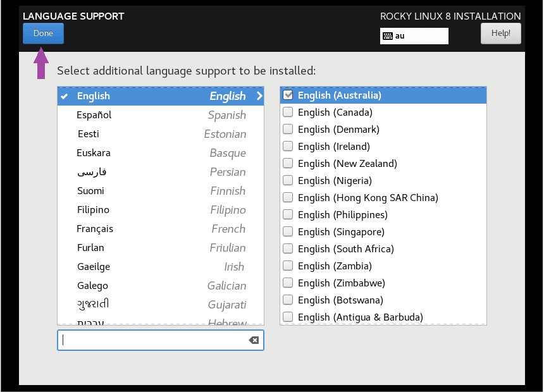
Task: Enable English (Zambia) checkbox
Action: tap(288, 266)
